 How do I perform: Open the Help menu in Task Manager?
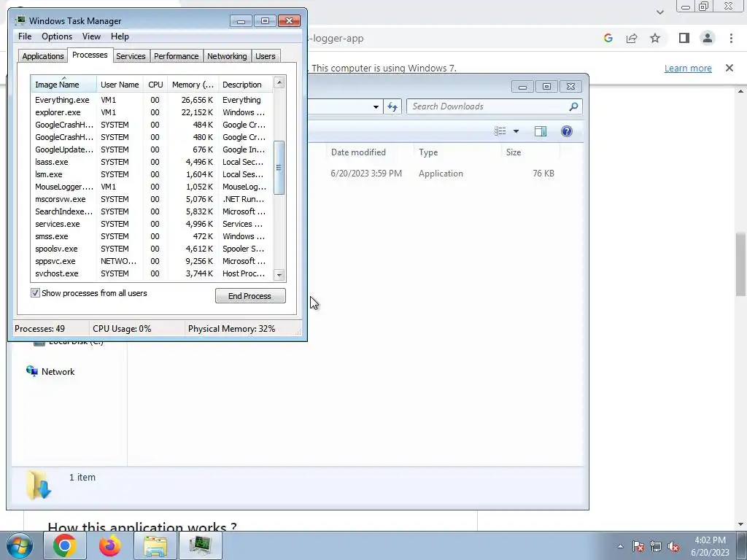point(120,36)
